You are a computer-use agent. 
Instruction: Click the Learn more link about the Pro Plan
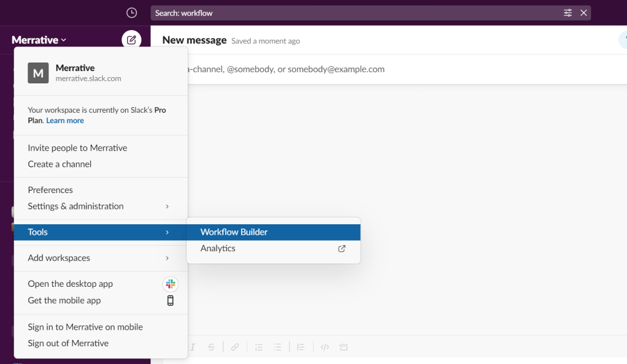tap(64, 120)
